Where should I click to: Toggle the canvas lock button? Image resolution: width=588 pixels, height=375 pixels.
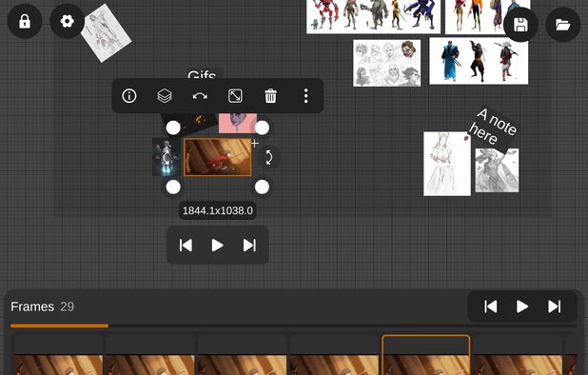(x=25, y=21)
